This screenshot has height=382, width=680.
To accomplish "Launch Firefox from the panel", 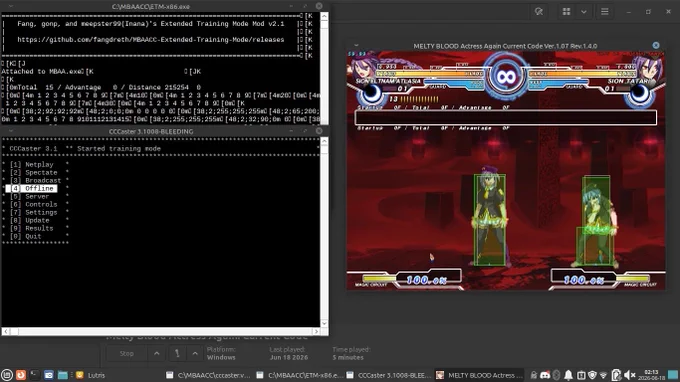I will point(21,375).
